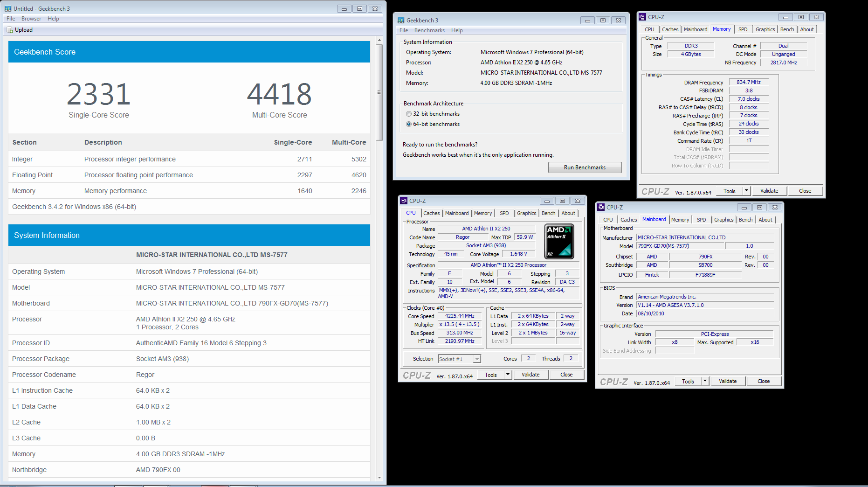Image resolution: width=868 pixels, height=487 pixels.
Task: Click the CPU-Z icon in the Mainboard window title bar
Action: click(601, 207)
